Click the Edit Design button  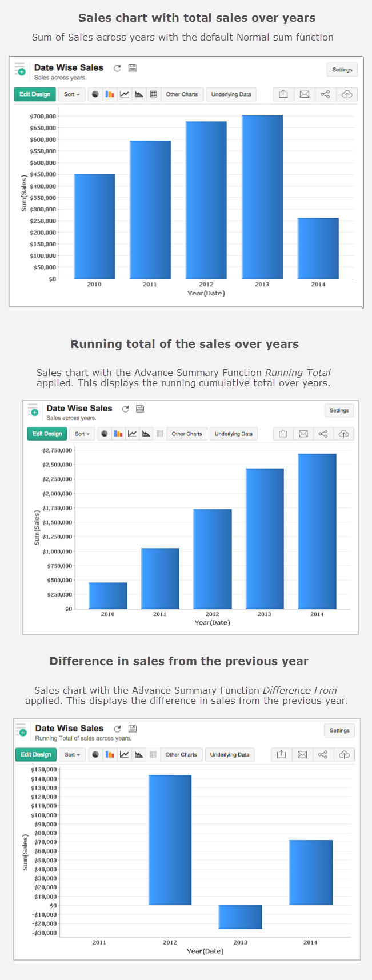(x=34, y=94)
